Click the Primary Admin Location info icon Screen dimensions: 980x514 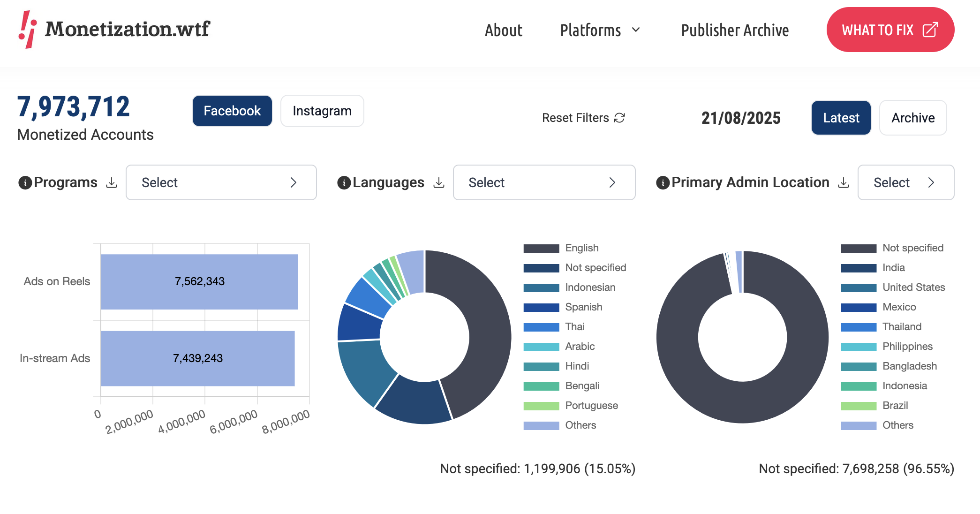coord(663,182)
